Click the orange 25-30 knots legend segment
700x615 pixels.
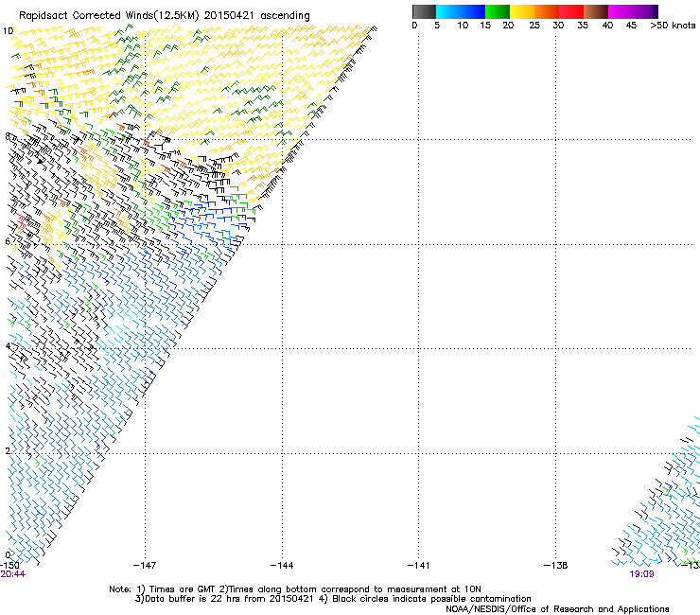tap(547, 11)
